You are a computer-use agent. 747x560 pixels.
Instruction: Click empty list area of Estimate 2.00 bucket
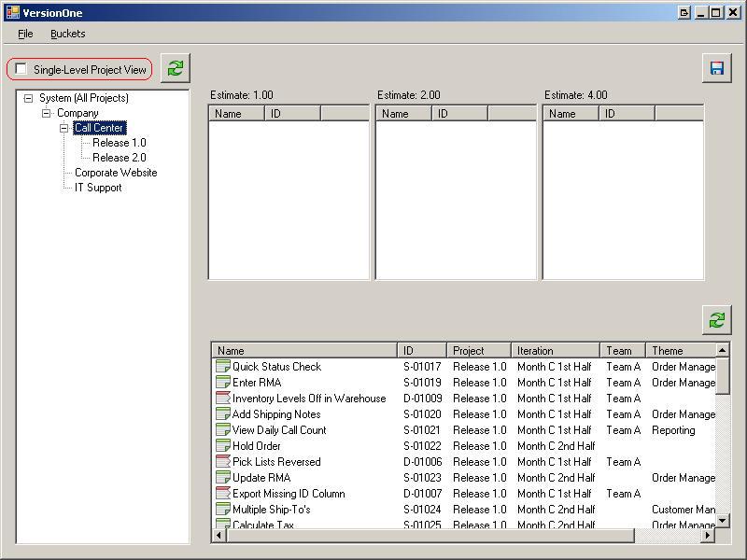456,200
